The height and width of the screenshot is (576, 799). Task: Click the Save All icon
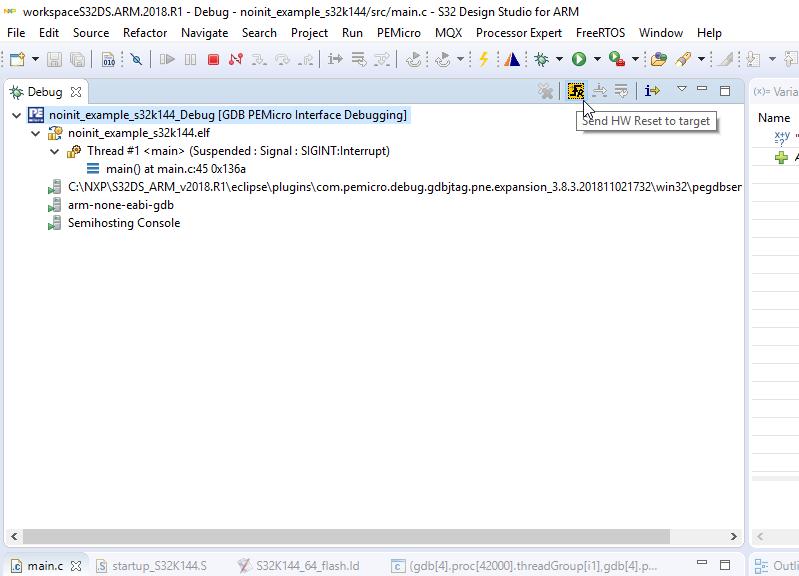click(x=77, y=60)
